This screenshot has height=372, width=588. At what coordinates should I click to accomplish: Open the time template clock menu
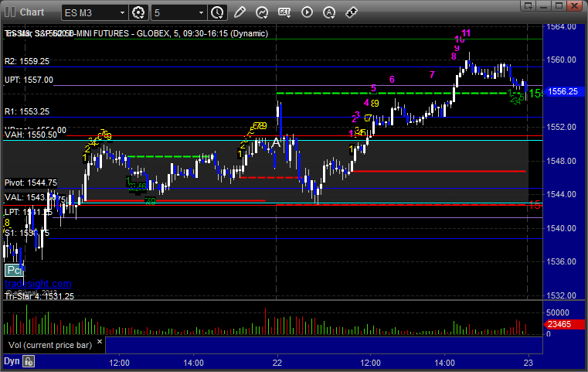coord(217,13)
